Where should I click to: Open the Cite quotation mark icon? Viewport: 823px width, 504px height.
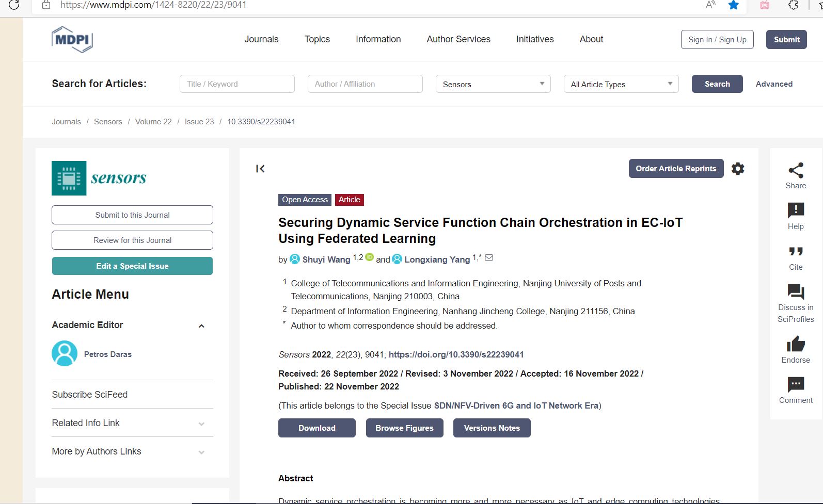(x=796, y=252)
